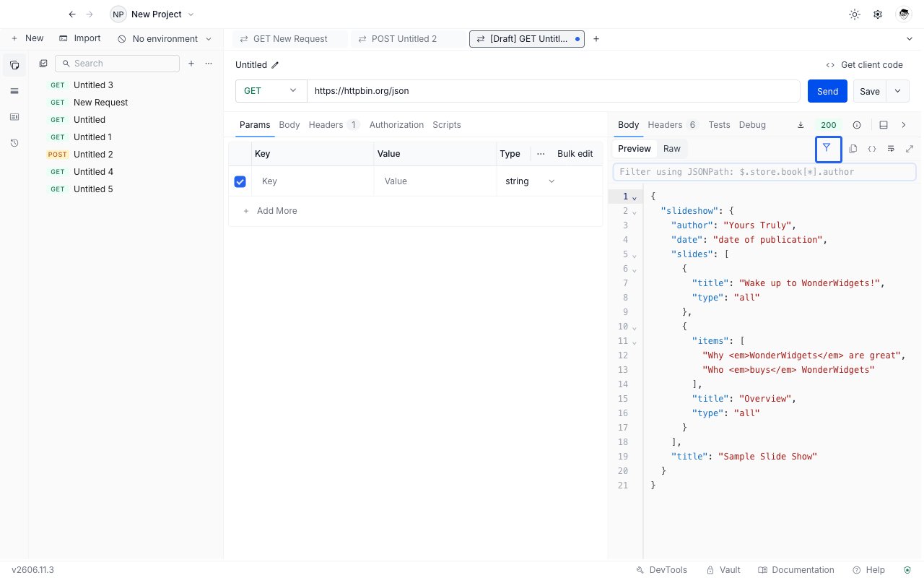Viewport: 924px width, 578px height.
Task: Click the Import button
Action: click(80, 38)
